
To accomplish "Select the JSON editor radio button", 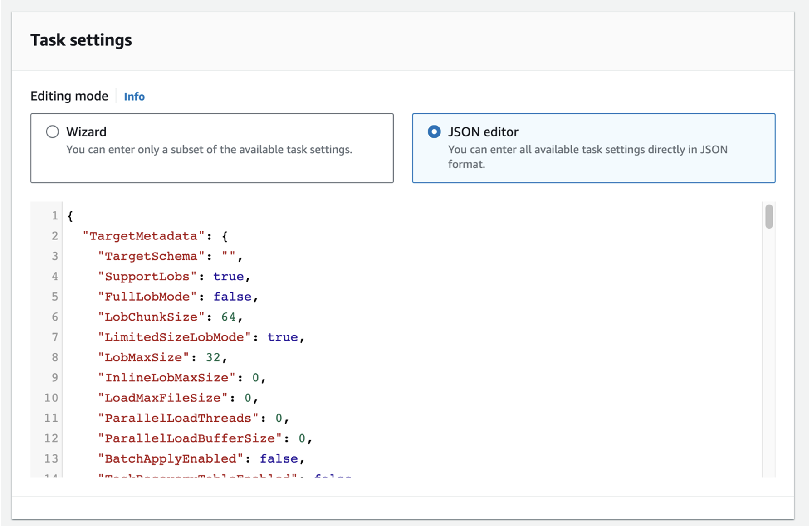I will (x=434, y=132).
